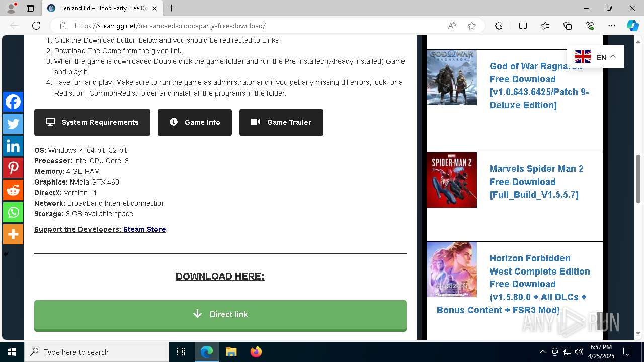Open File Explorer from taskbar
The height and width of the screenshot is (362, 644).
click(x=231, y=352)
